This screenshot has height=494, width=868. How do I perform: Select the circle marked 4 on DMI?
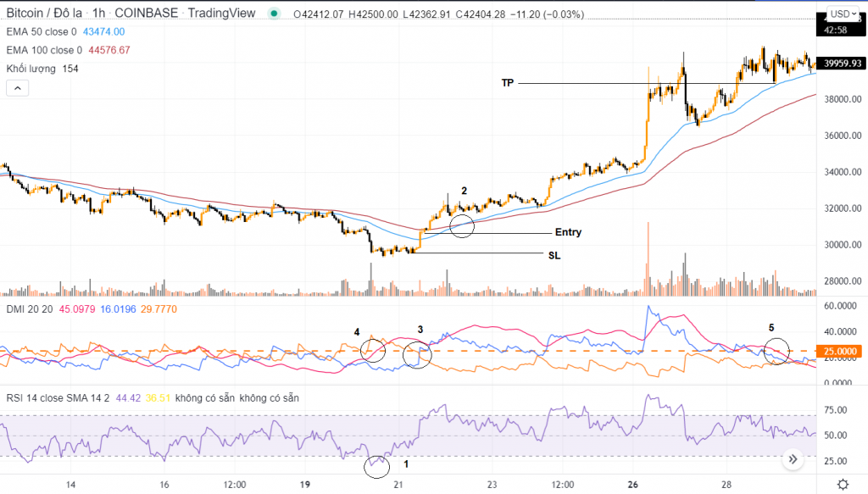(x=373, y=349)
